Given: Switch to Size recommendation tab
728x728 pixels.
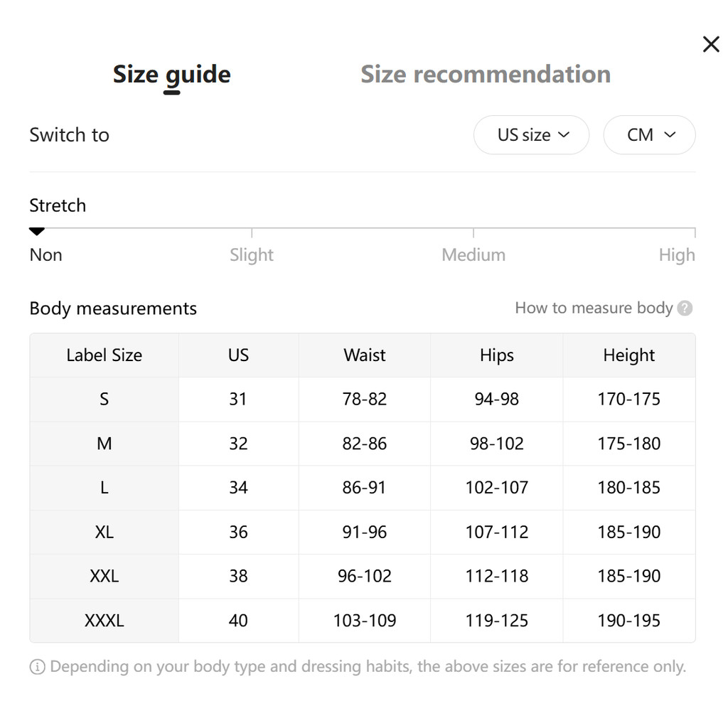Looking at the screenshot, I should [485, 74].
